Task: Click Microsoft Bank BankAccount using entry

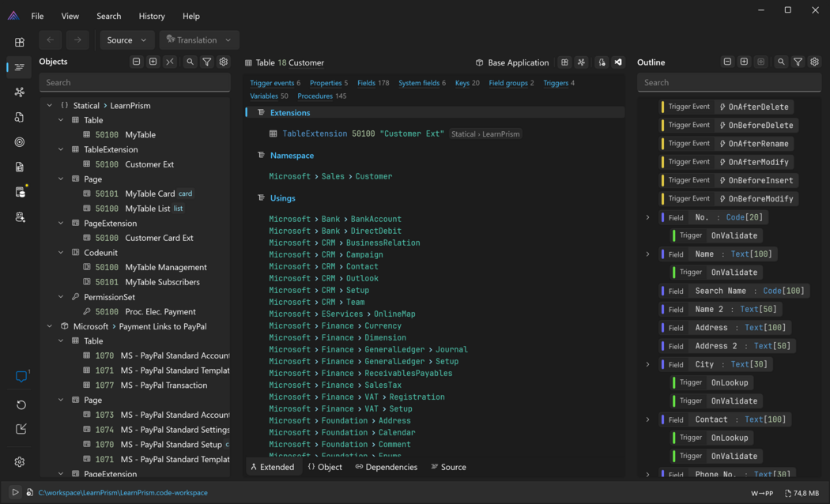Action: (335, 219)
